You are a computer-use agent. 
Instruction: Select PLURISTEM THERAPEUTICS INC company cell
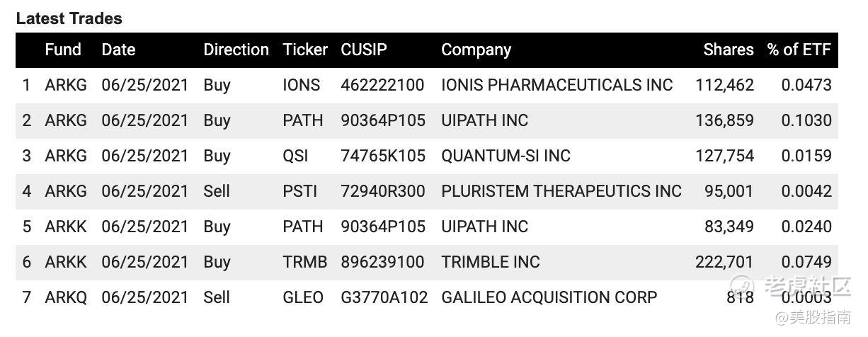[x=561, y=191]
